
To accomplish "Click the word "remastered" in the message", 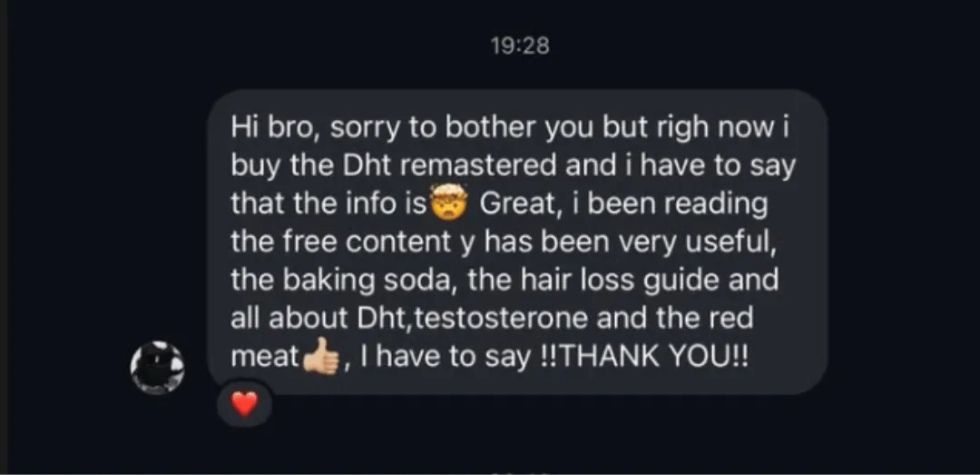I will (475, 166).
